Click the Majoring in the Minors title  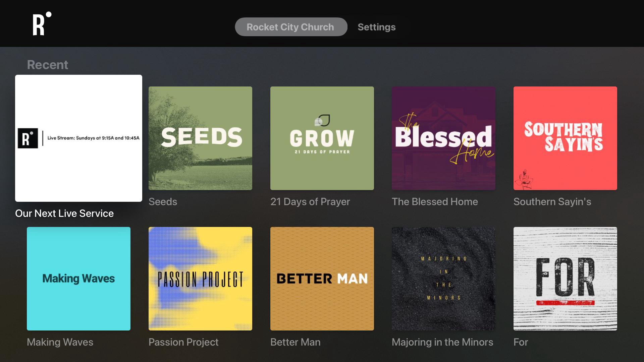tap(442, 342)
